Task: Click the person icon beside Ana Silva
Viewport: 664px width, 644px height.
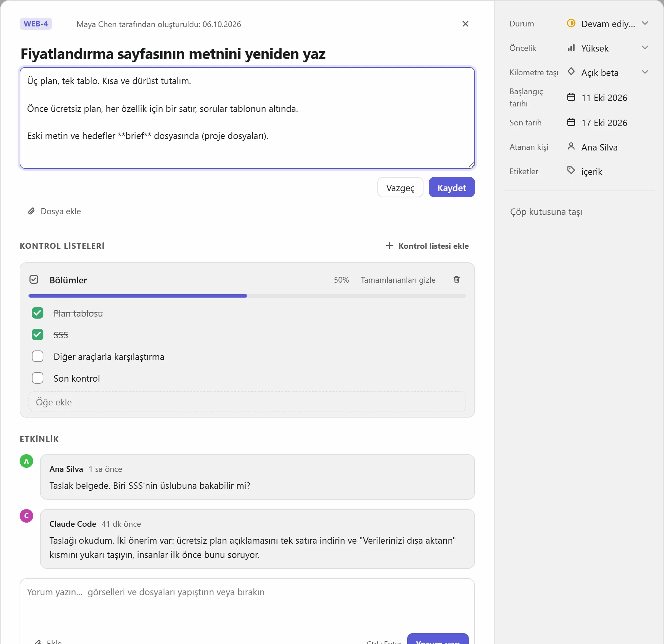Action: (571, 146)
